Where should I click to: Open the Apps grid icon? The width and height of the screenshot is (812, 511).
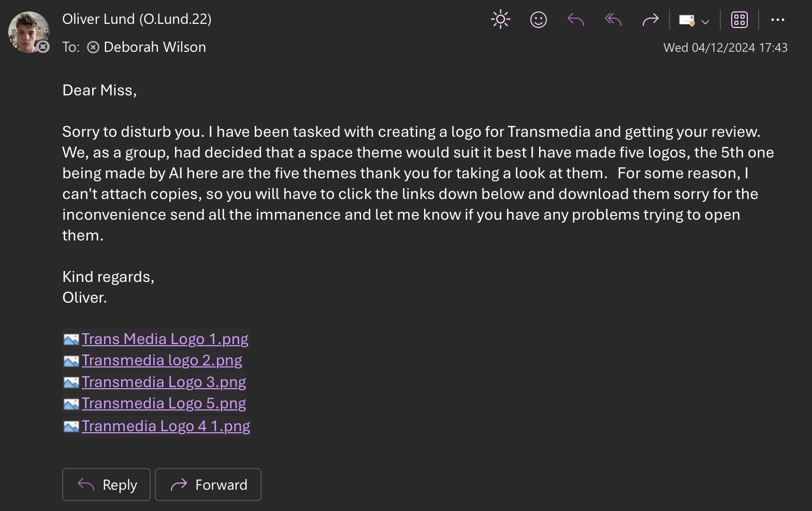(739, 20)
